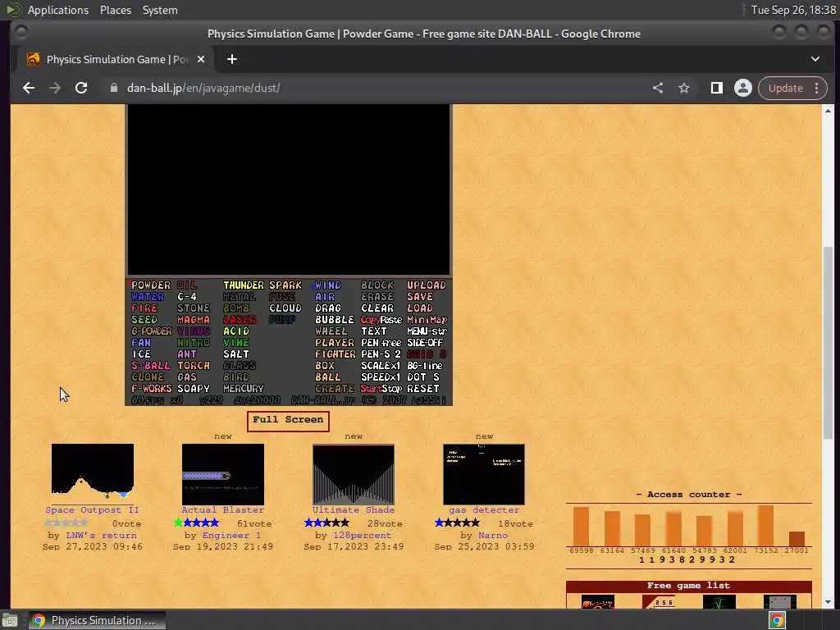This screenshot has height=630, width=840.
Task: Select the TEXT tool
Action: [374, 331]
